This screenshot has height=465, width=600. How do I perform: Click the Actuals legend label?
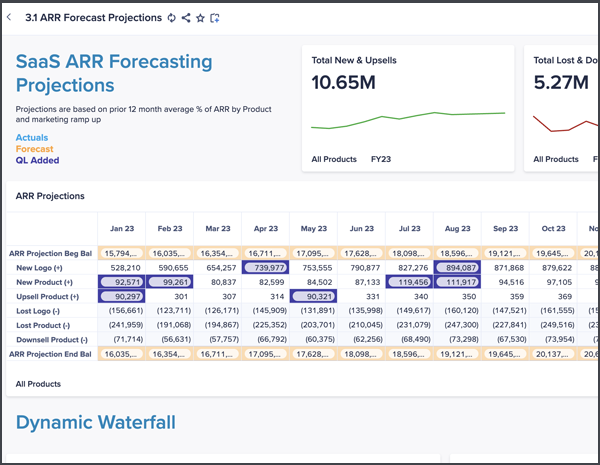[x=32, y=137]
